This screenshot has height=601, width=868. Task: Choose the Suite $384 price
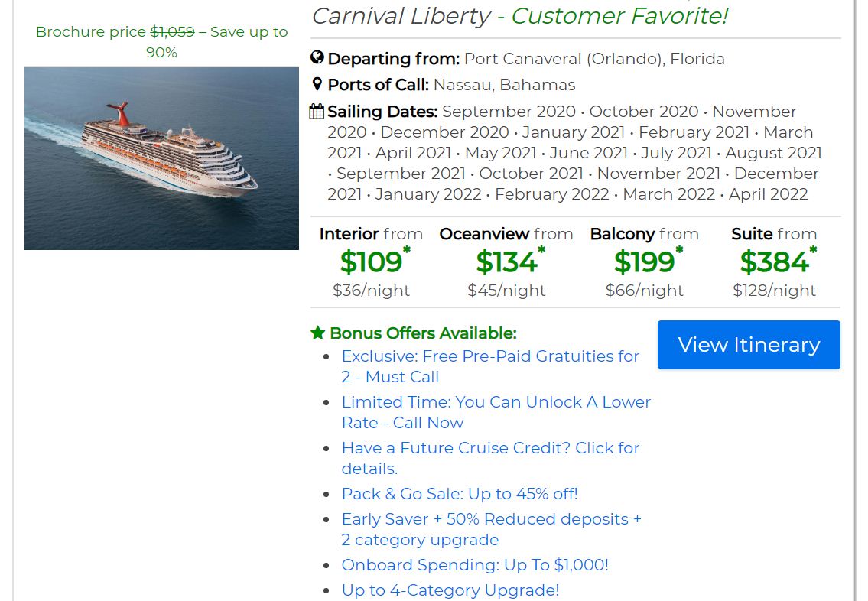(x=774, y=262)
